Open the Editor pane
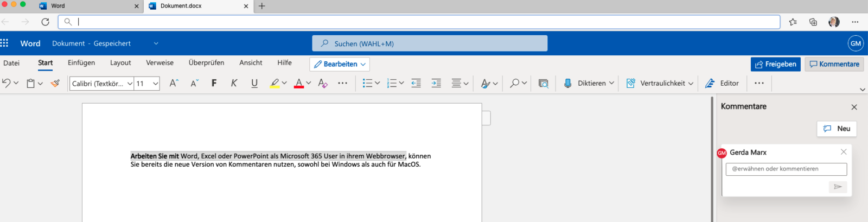This screenshot has height=222, width=868. point(722,83)
